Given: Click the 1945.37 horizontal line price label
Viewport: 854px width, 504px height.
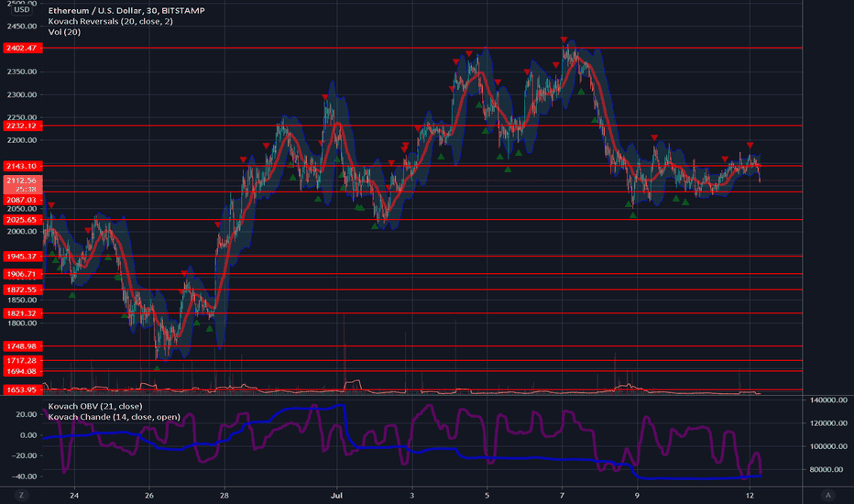Looking at the screenshot, I should (22, 256).
